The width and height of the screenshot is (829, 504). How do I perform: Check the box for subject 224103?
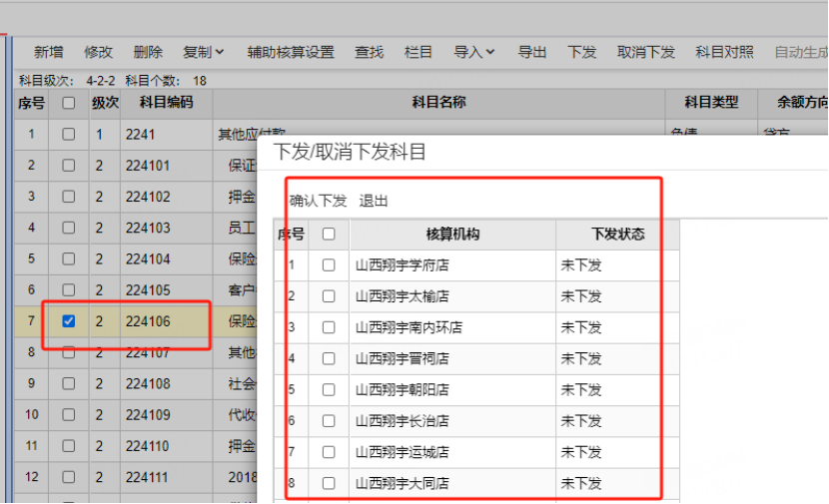[68, 228]
